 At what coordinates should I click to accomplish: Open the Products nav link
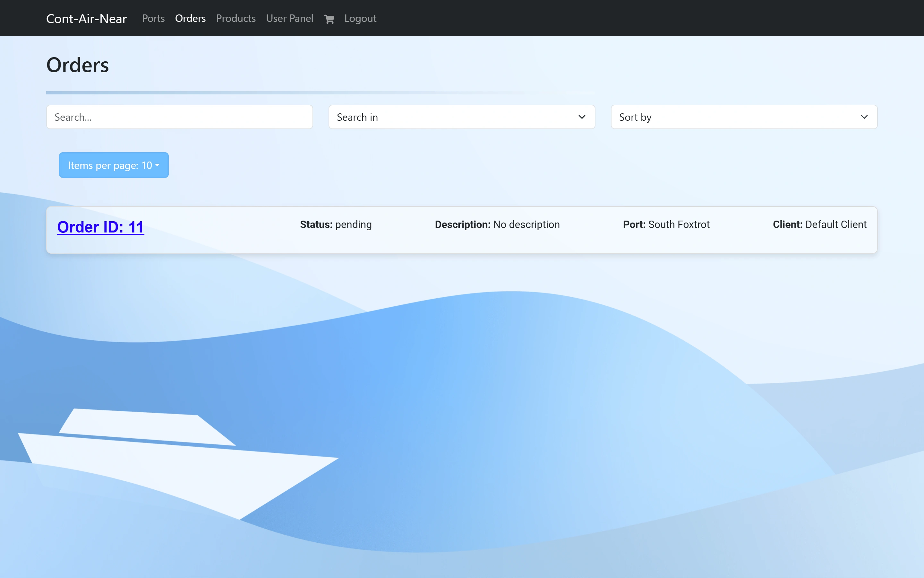(235, 18)
